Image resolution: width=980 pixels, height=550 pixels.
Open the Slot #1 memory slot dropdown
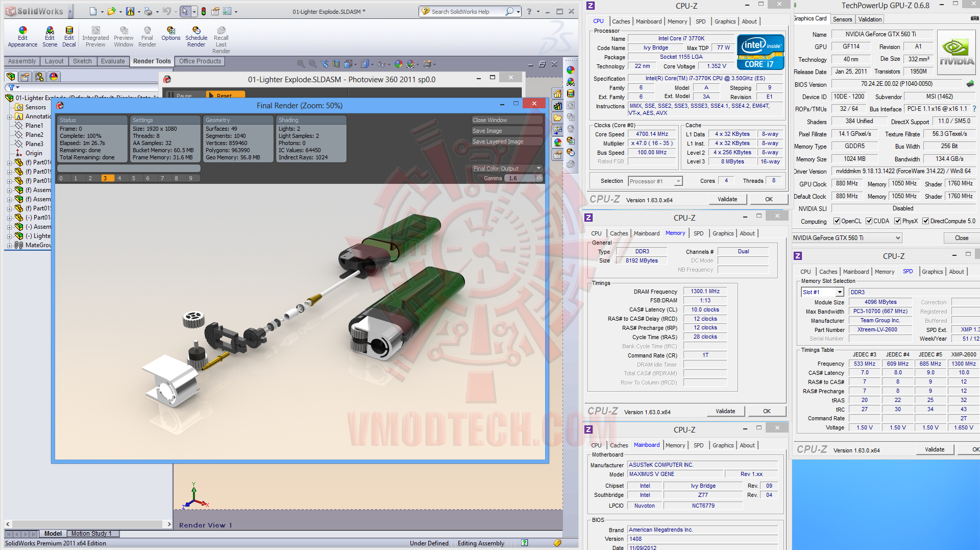click(x=822, y=292)
